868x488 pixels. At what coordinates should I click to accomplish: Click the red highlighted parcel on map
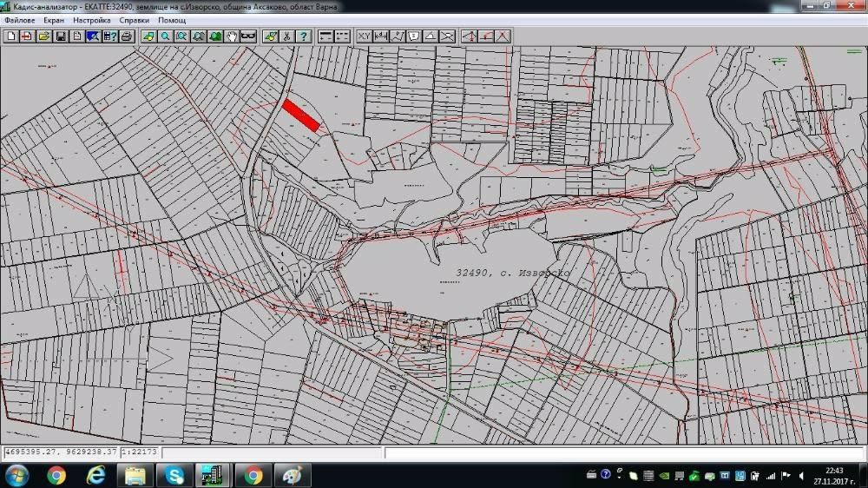301,115
